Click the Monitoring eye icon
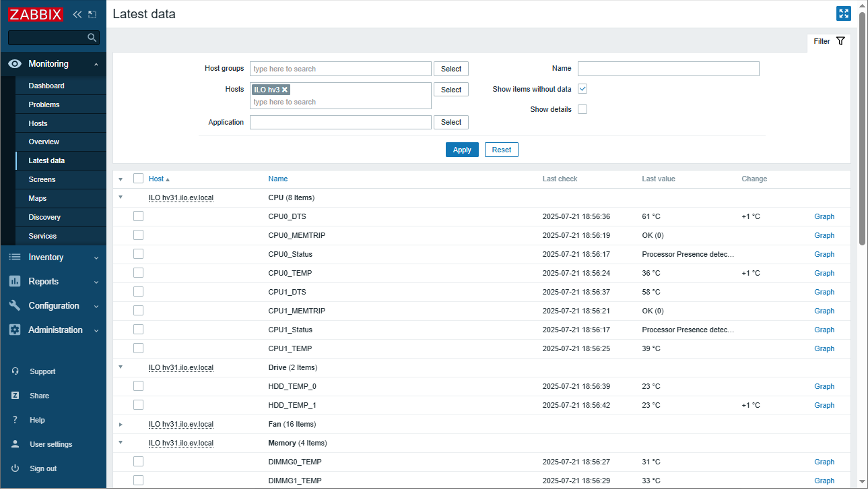This screenshot has width=868, height=490. point(15,63)
